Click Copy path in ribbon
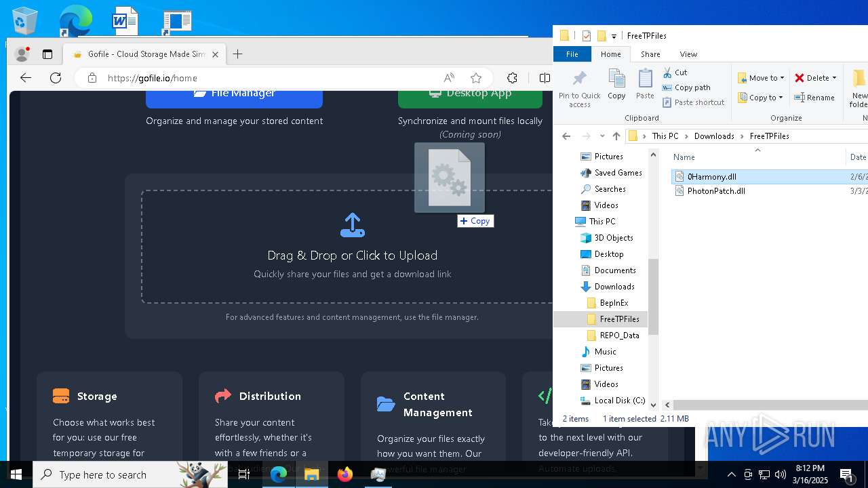 pyautogui.click(x=686, y=87)
